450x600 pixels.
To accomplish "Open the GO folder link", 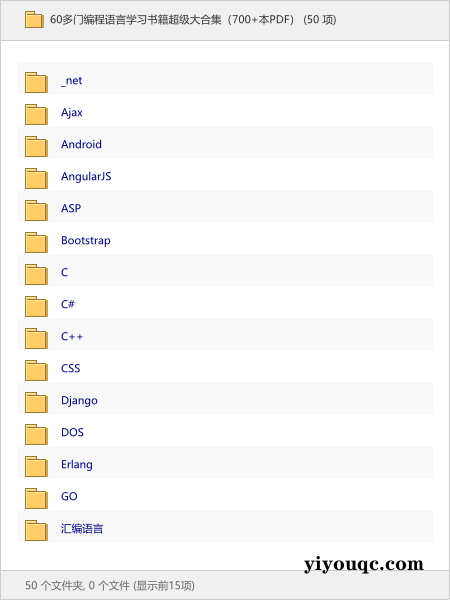I will click(x=69, y=496).
